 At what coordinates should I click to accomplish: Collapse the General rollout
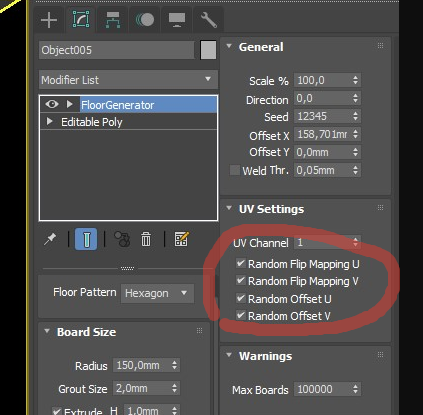pos(229,47)
